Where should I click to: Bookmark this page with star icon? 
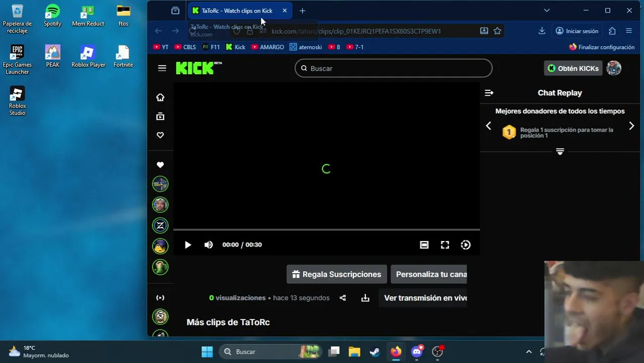click(x=497, y=31)
